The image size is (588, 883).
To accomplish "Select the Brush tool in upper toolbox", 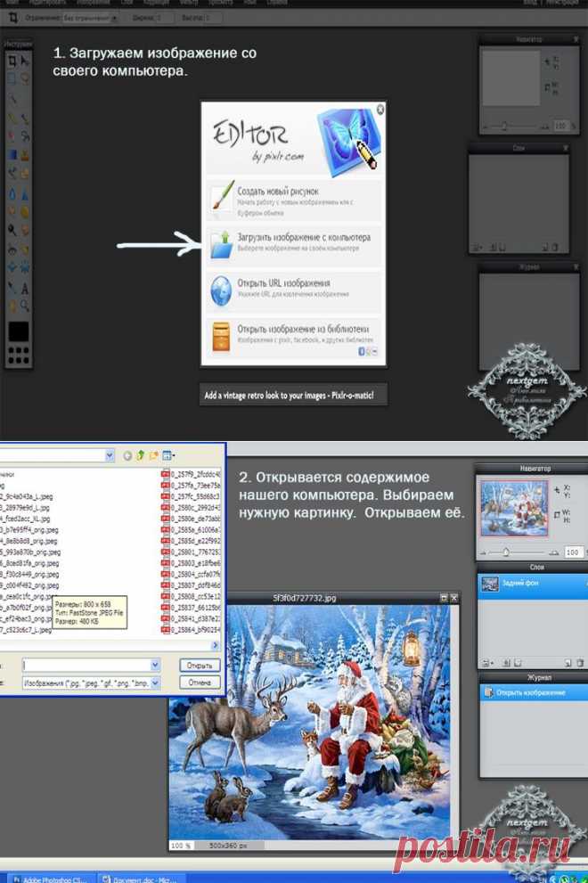I will pyautogui.click(x=25, y=119).
